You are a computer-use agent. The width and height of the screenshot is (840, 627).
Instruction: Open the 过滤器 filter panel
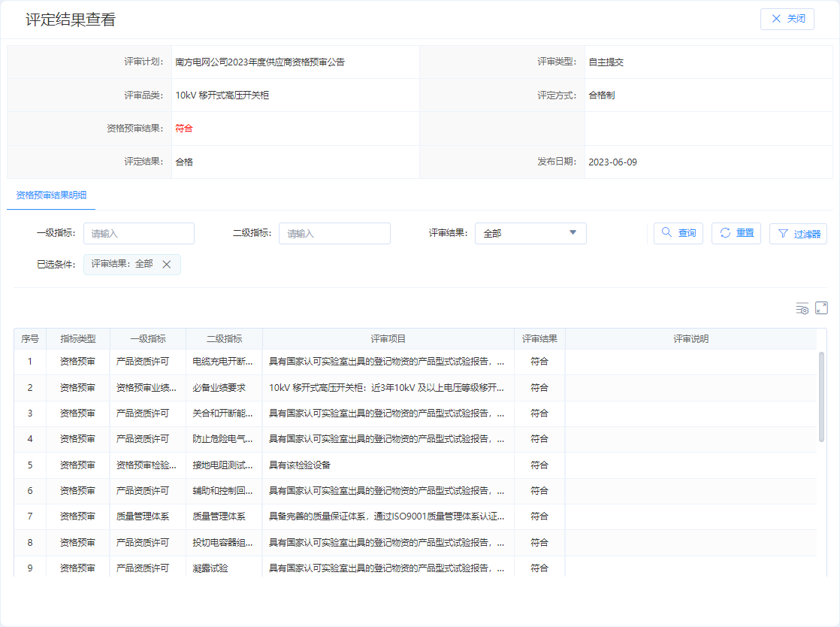(x=798, y=234)
